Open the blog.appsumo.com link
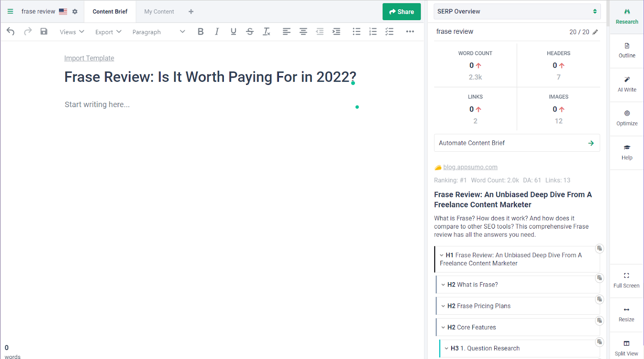Screen dimensions: 644x359 (470, 167)
